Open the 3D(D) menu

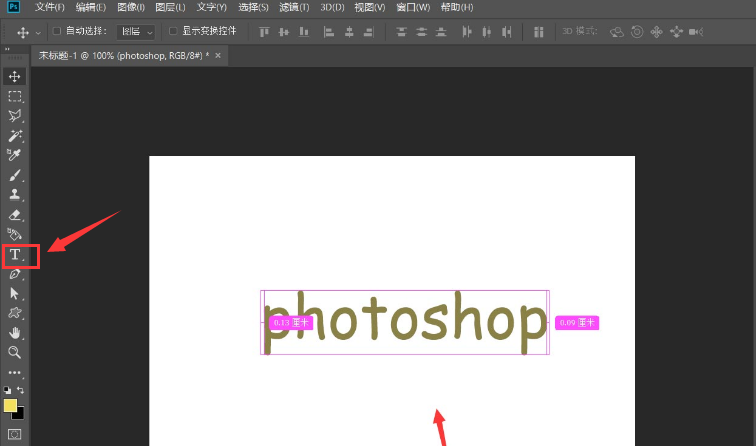point(332,7)
